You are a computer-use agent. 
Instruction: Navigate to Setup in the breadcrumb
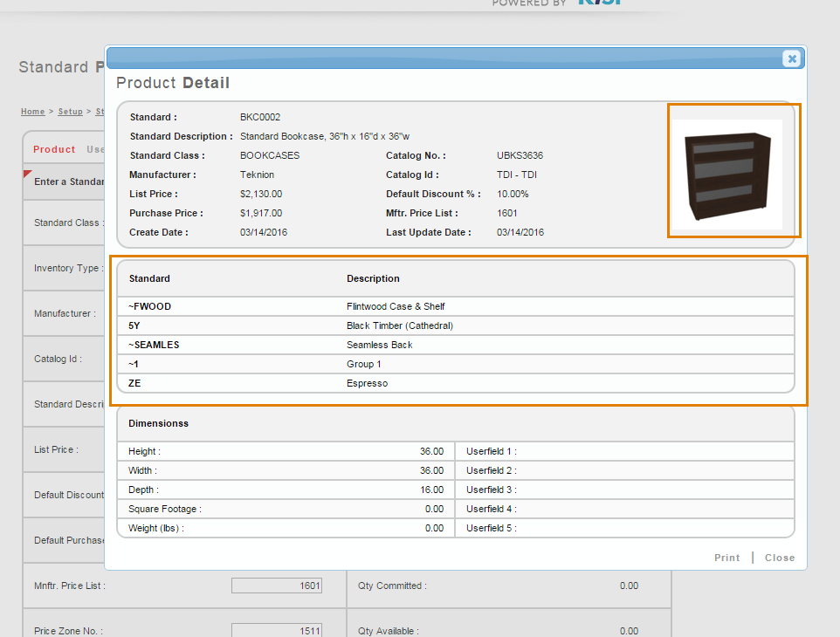point(70,112)
